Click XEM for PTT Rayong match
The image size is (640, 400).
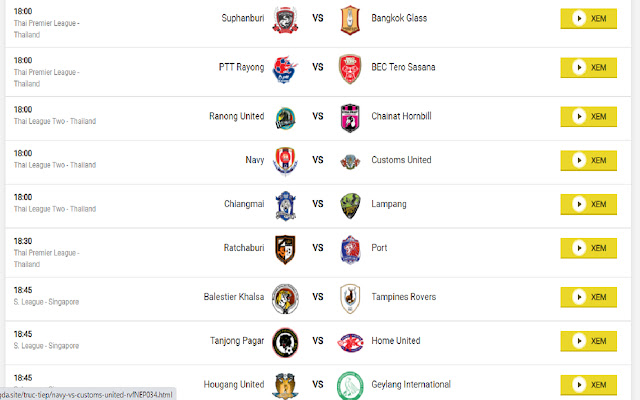(588, 67)
